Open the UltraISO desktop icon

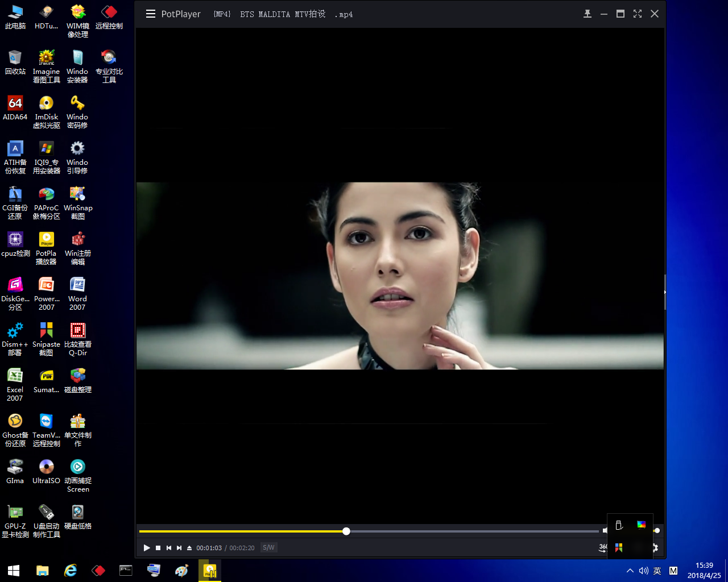coord(47,472)
